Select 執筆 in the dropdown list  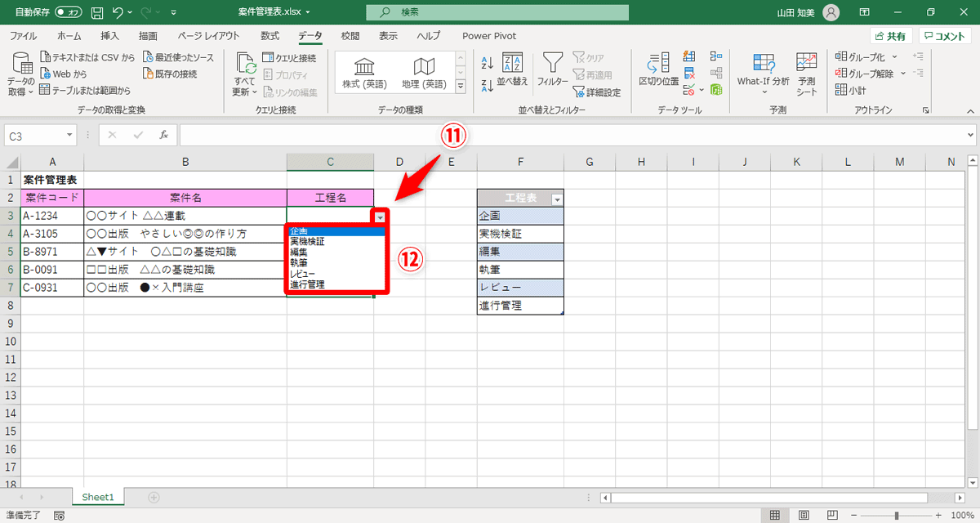(x=336, y=263)
